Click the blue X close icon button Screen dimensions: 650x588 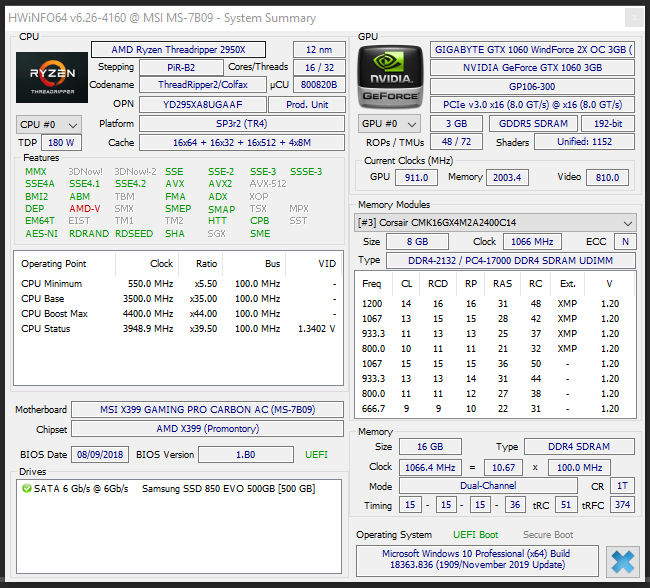622,562
